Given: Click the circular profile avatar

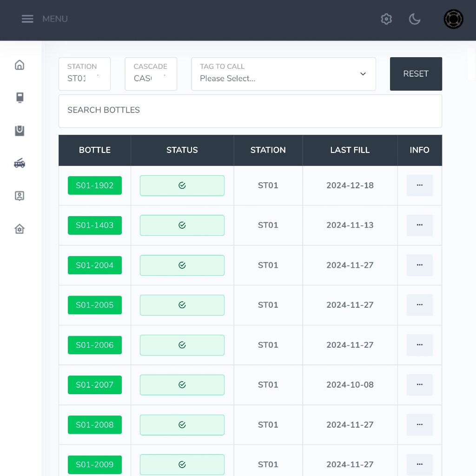Looking at the screenshot, I should click(453, 19).
